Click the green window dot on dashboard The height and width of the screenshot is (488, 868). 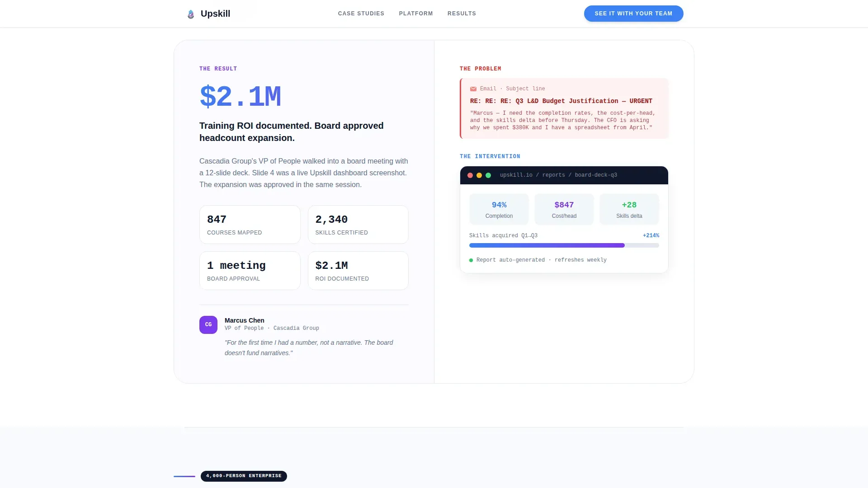[488, 175]
